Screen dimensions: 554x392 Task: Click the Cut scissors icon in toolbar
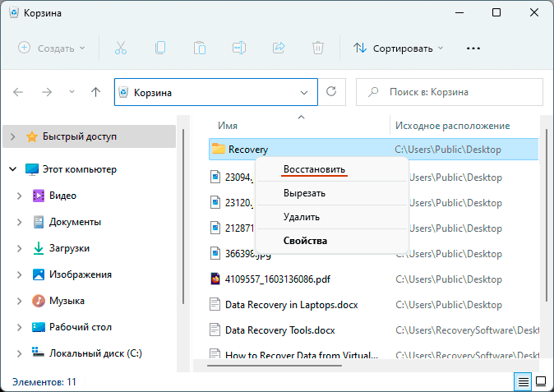click(121, 48)
